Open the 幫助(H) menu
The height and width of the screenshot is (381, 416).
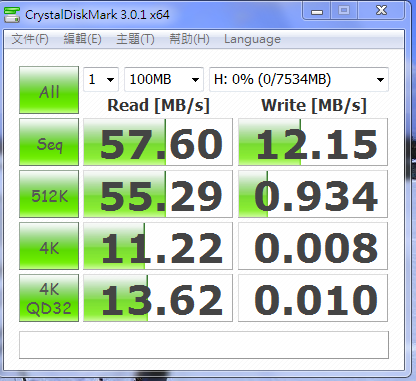click(189, 39)
